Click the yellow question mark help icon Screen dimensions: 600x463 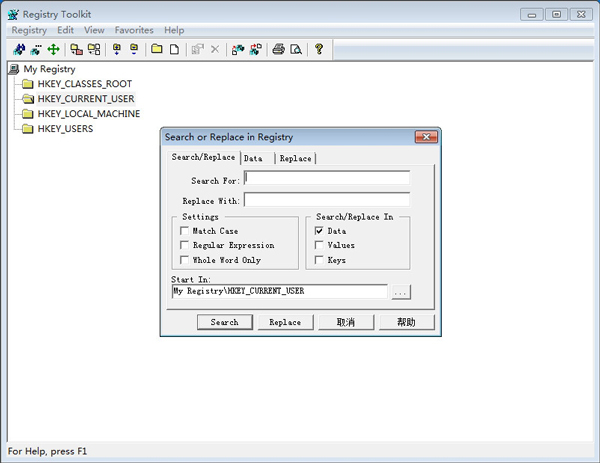point(319,49)
